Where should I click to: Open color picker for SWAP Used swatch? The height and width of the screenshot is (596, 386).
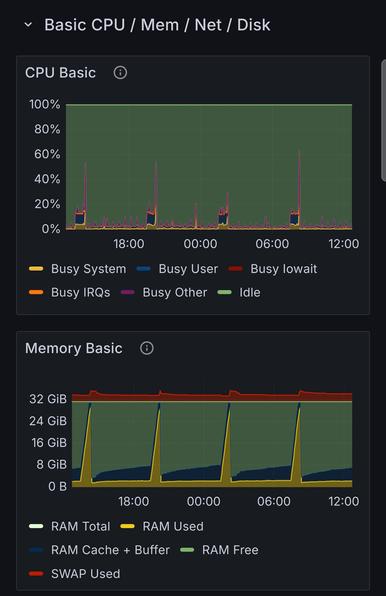pyautogui.click(x=36, y=574)
